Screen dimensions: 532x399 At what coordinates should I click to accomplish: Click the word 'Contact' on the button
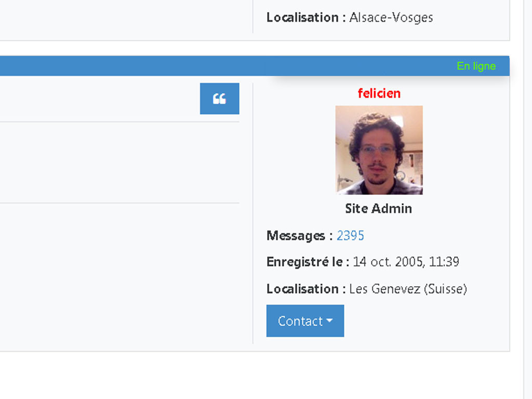coord(300,321)
